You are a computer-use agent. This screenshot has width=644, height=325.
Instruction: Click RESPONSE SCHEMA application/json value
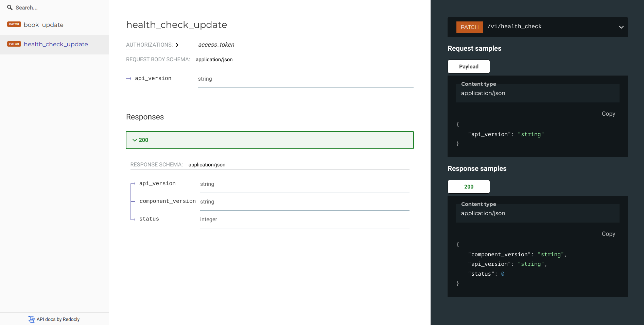[207, 165]
